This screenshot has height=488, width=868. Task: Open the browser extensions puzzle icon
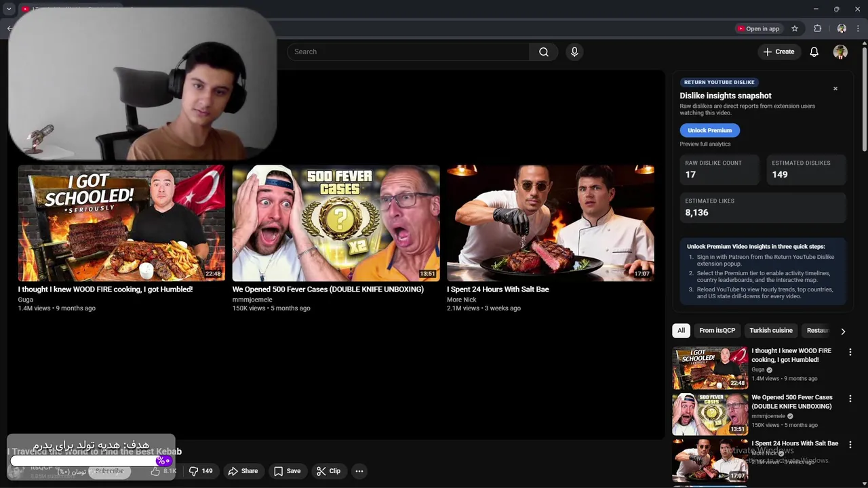(x=817, y=28)
